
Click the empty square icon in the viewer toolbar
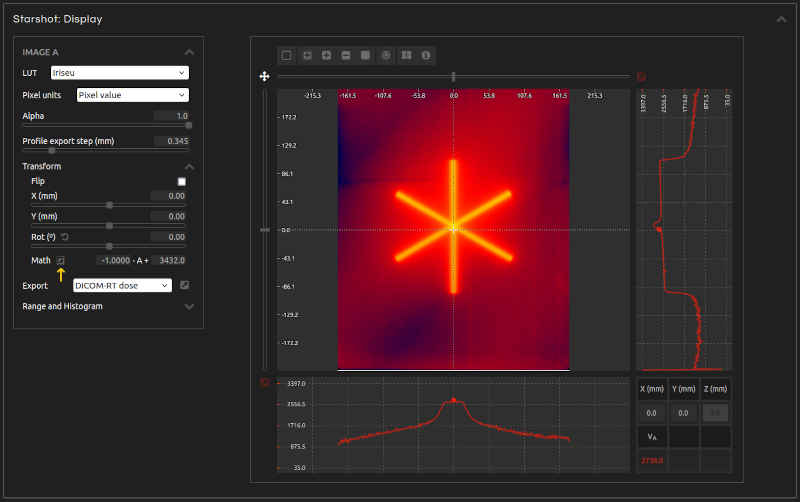tap(287, 55)
